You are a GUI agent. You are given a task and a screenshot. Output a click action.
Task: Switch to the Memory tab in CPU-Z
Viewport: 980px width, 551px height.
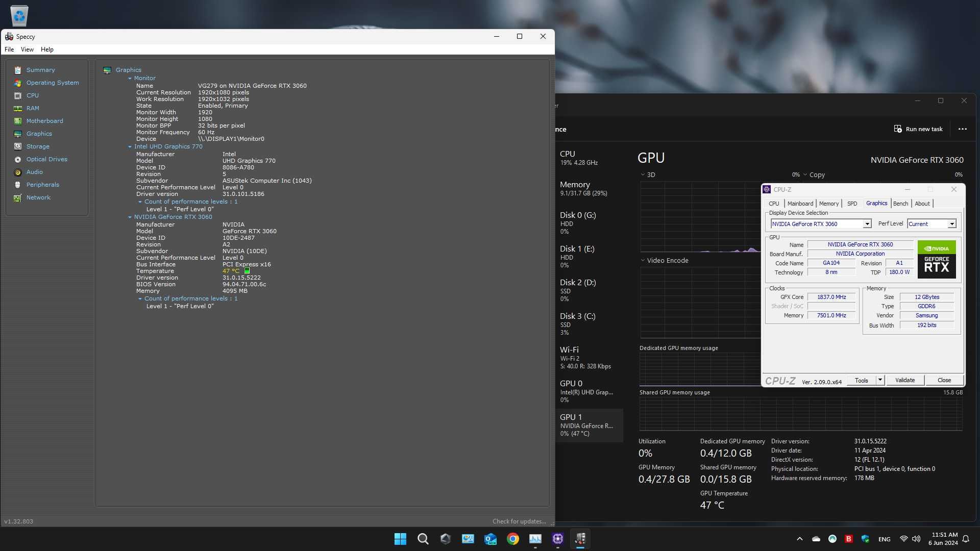[x=828, y=204]
